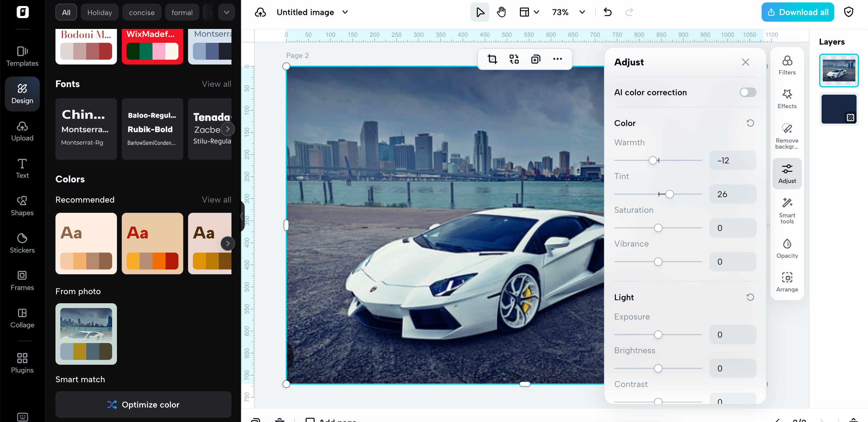Open the Effects panel
The height and width of the screenshot is (422, 868).
pos(787,99)
